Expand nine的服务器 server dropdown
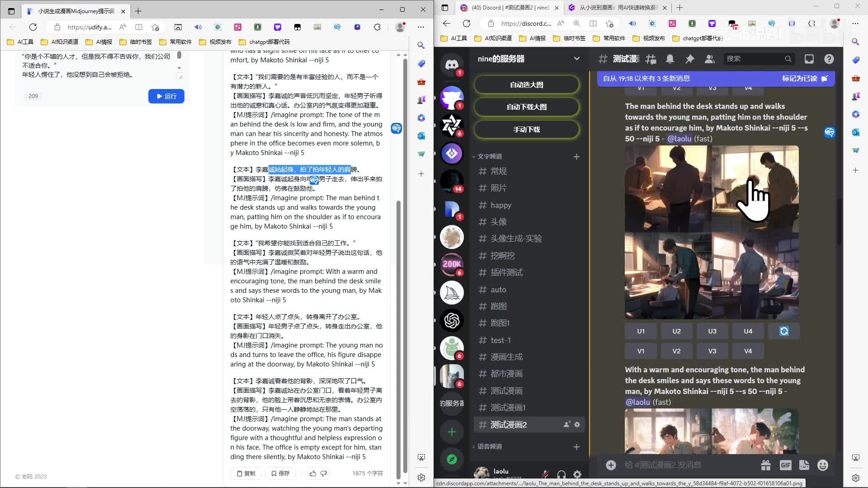The image size is (868, 488). click(x=576, y=59)
